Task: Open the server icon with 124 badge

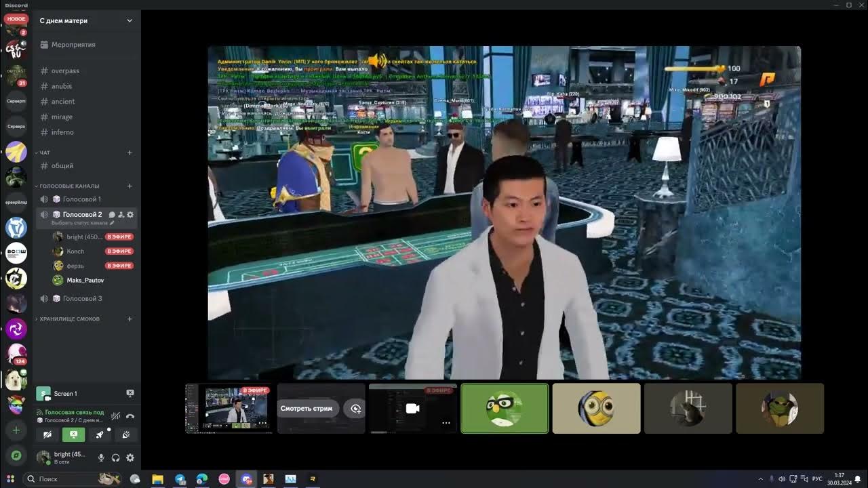Action: pos(16,354)
